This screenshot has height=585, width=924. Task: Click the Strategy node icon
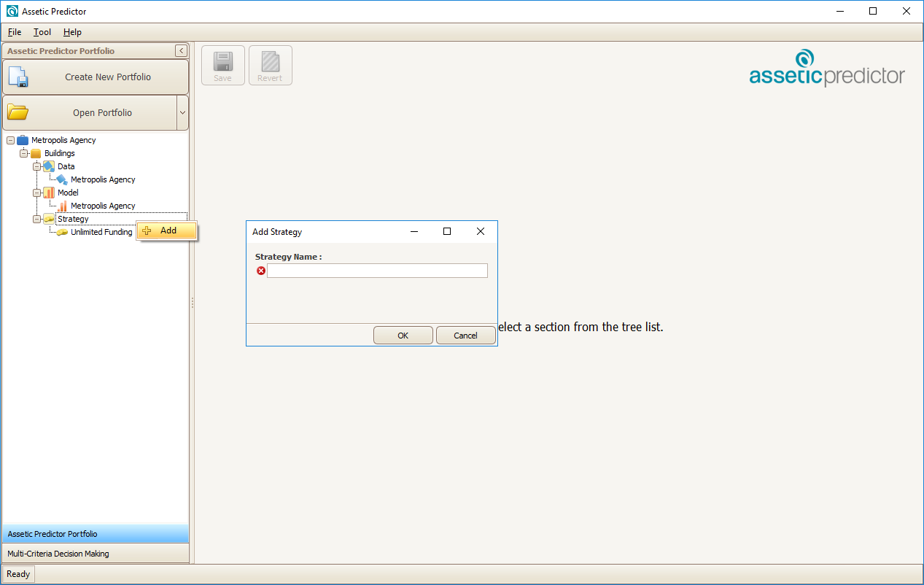coord(49,219)
